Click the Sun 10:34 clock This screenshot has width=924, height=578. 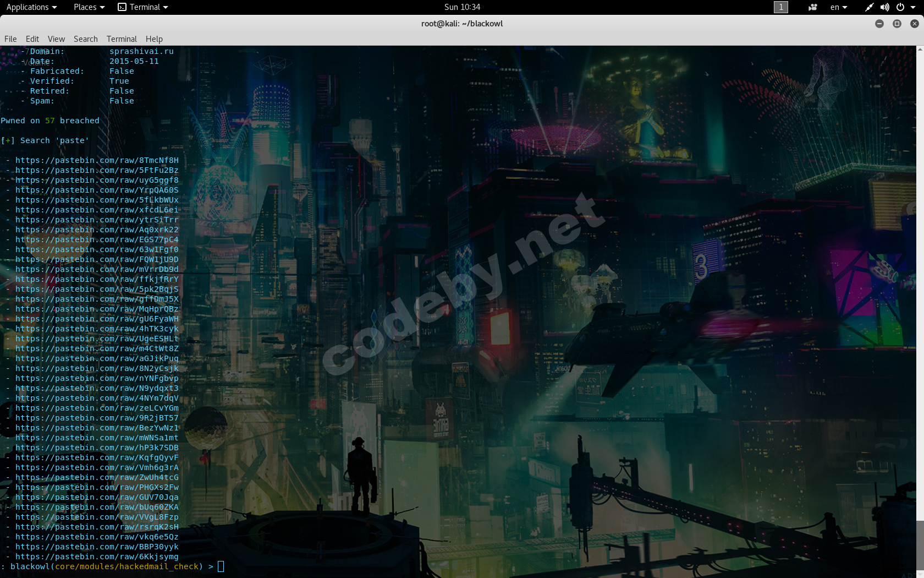(x=462, y=7)
